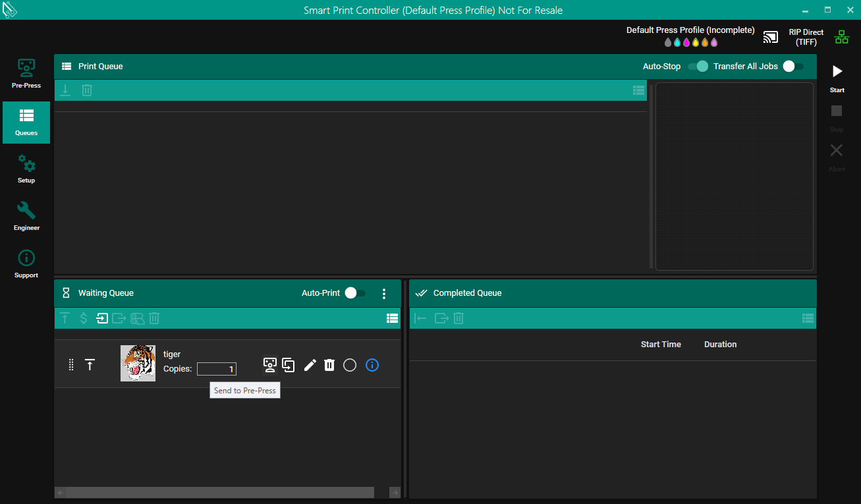Open the Setup section
The image size is (861, 504).
(26, 169)
